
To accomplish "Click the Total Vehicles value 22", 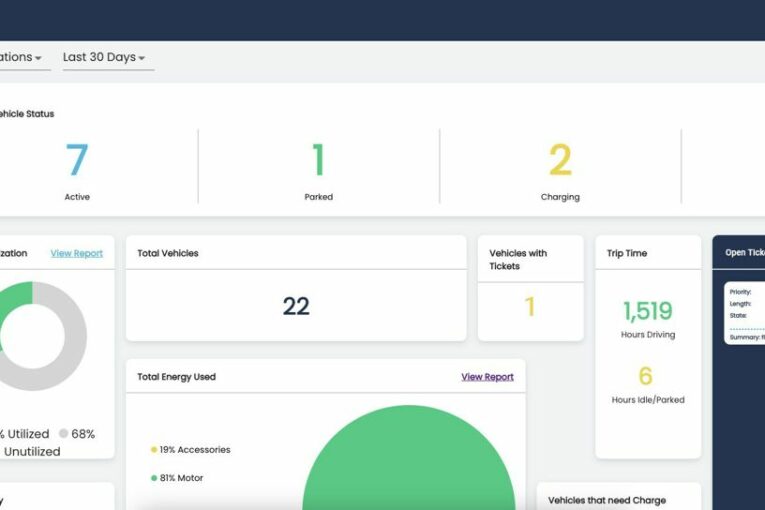I will pos(296,306).
